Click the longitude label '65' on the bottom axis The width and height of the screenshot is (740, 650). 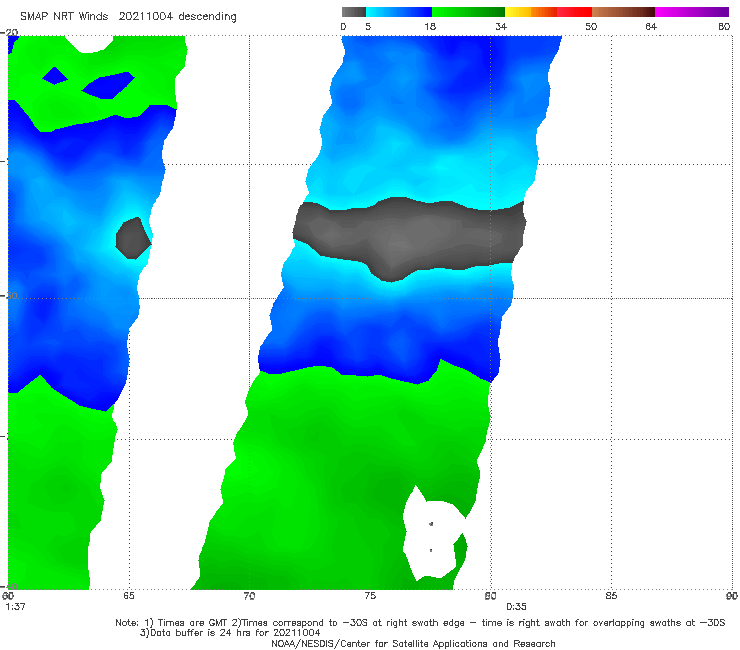129,596
